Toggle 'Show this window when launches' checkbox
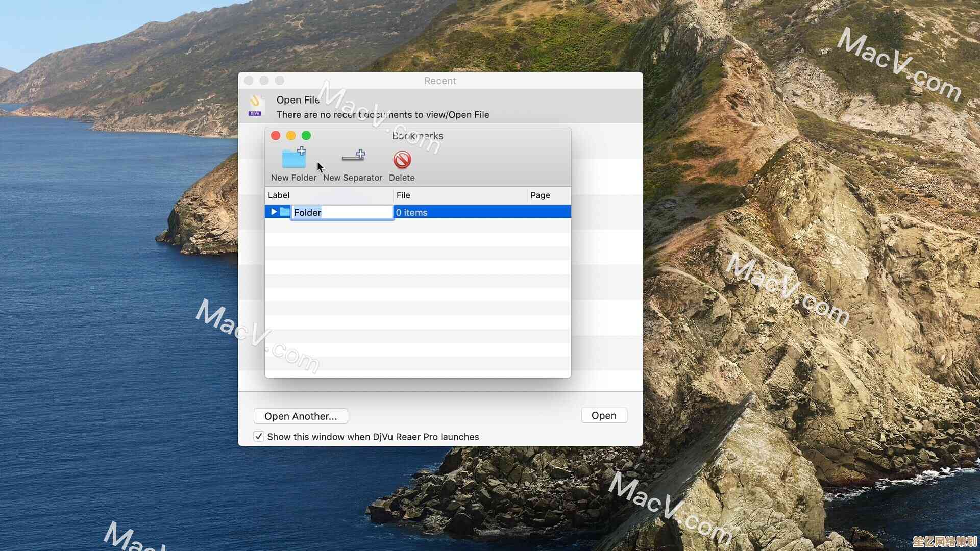This screenshot has height=551, width=980. pos(259,437)
